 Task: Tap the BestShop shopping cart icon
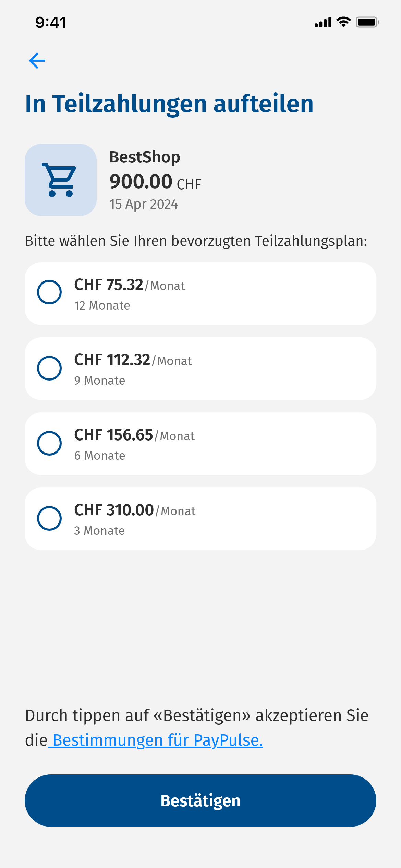61,180
